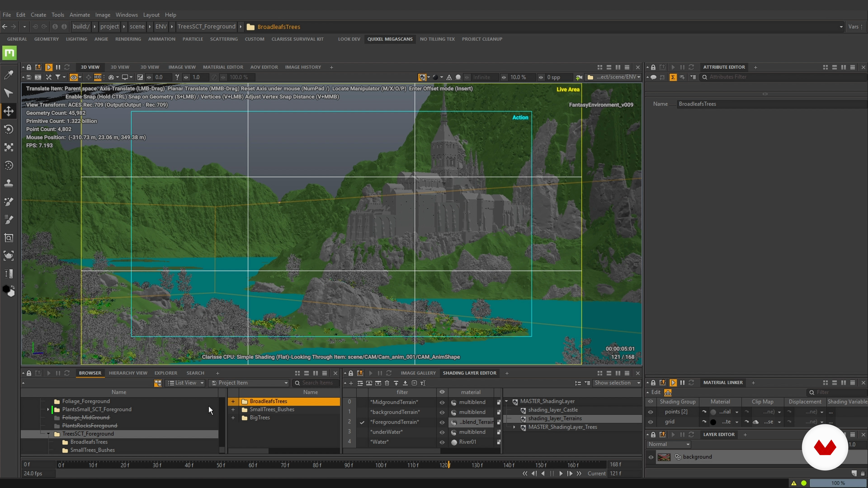Jump to next frame in timeline controls
The image size is (868, 488).
pos(570,474)
